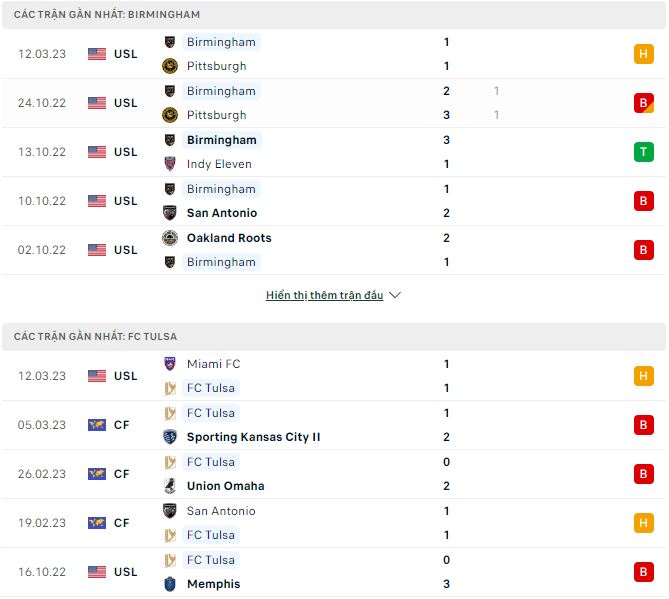Click the Indy Eleven team crest
This screenshot has width=669, height=599.
coord(170,164)
